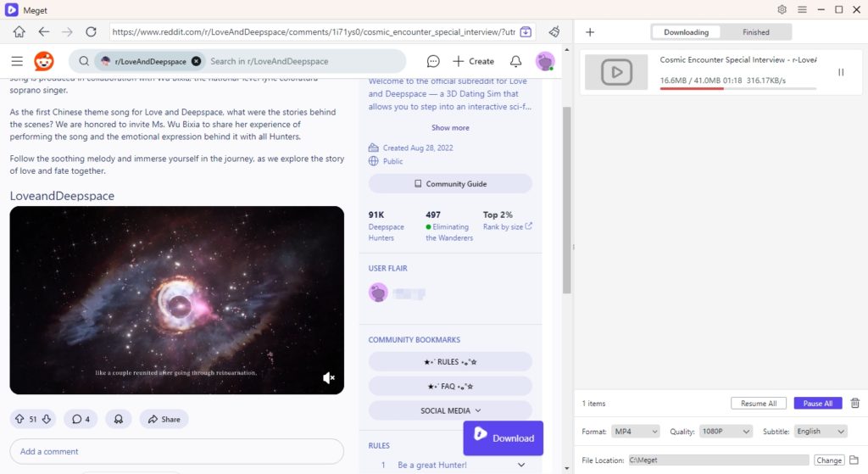Open Reddit notifications bell
The width and height of the screenshot is (868, 474).
tap(515, 61)
